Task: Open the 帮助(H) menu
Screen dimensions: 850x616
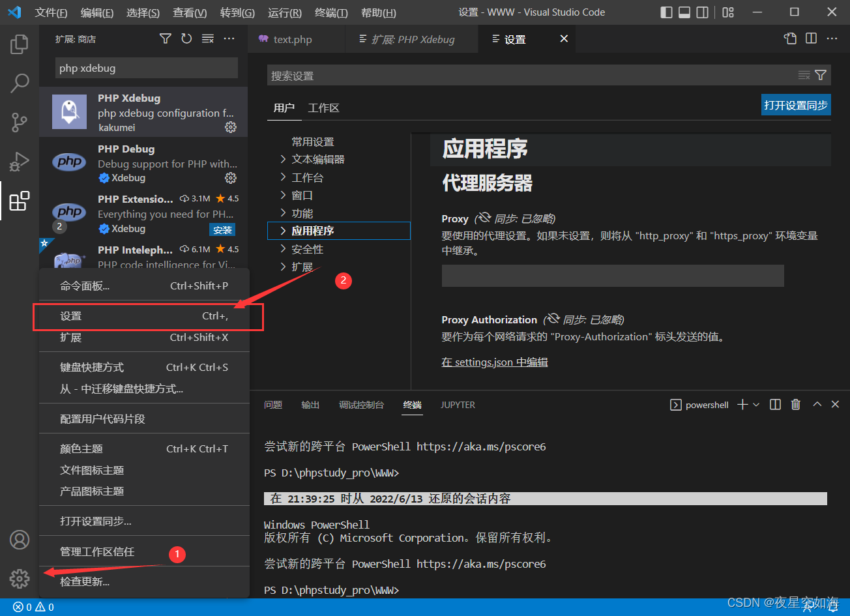Action: tap(378, 12)
